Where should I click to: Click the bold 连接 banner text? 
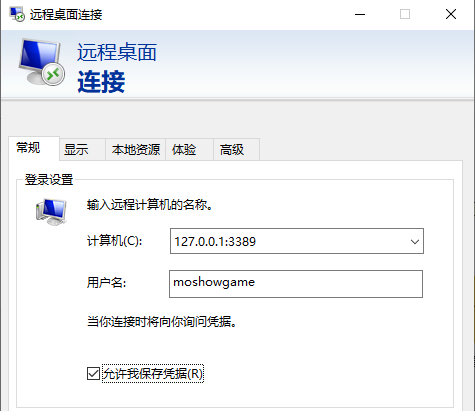click(101, 82)
